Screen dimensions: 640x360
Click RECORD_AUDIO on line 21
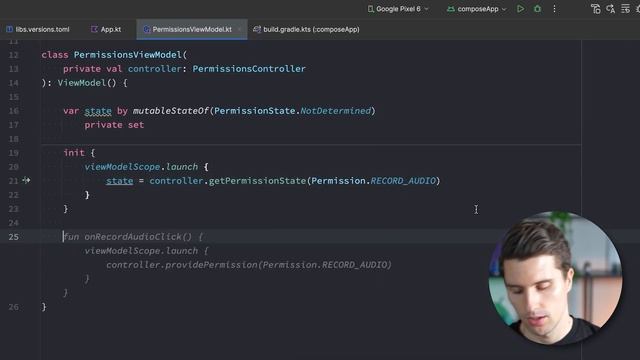tap(403, 181)
